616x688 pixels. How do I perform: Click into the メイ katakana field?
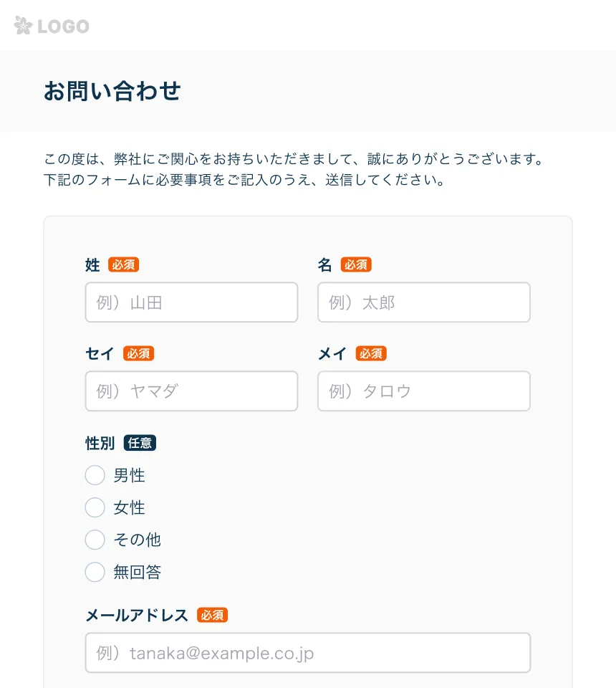[424, 391]
